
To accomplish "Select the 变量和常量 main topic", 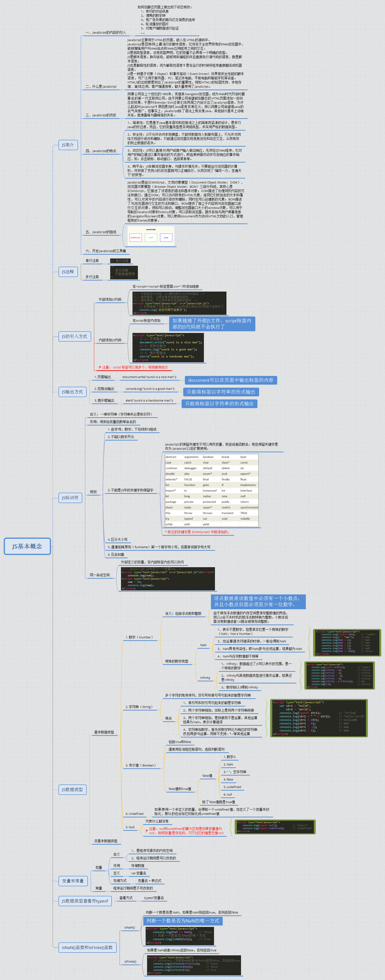I will tap(73, 881).
